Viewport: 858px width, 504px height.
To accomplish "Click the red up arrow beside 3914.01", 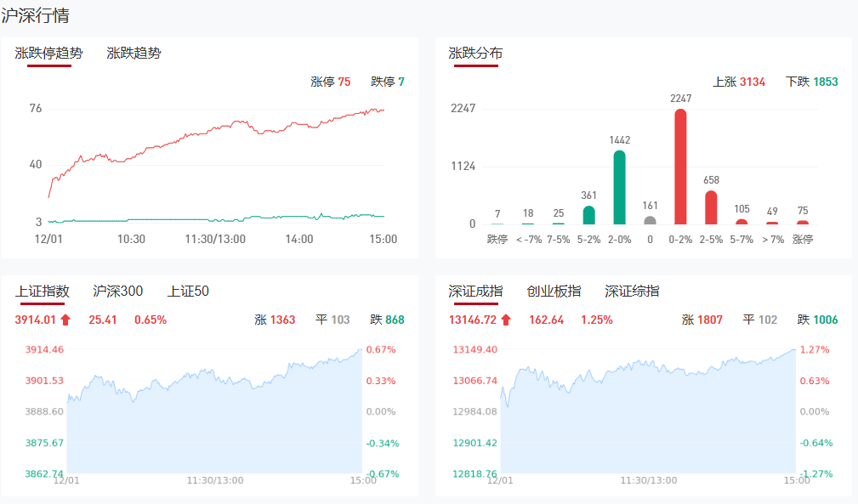I will pyautogui.click(x=65, y=320).
